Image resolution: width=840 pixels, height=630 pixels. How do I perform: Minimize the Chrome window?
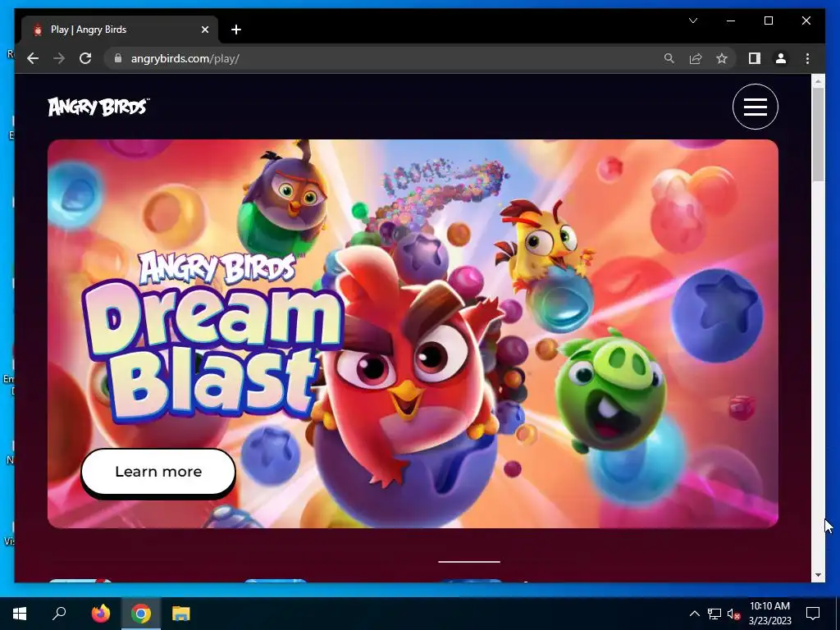pos(731,21)
